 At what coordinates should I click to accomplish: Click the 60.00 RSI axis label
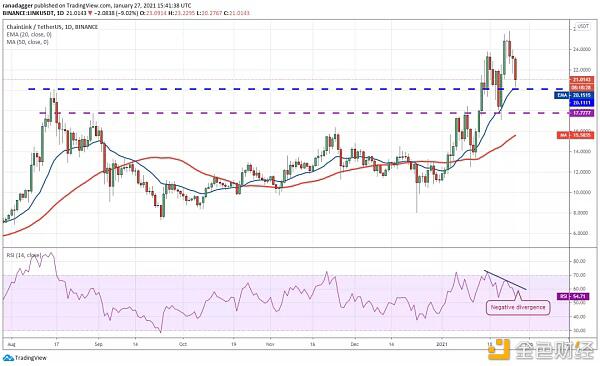point(580,289)
